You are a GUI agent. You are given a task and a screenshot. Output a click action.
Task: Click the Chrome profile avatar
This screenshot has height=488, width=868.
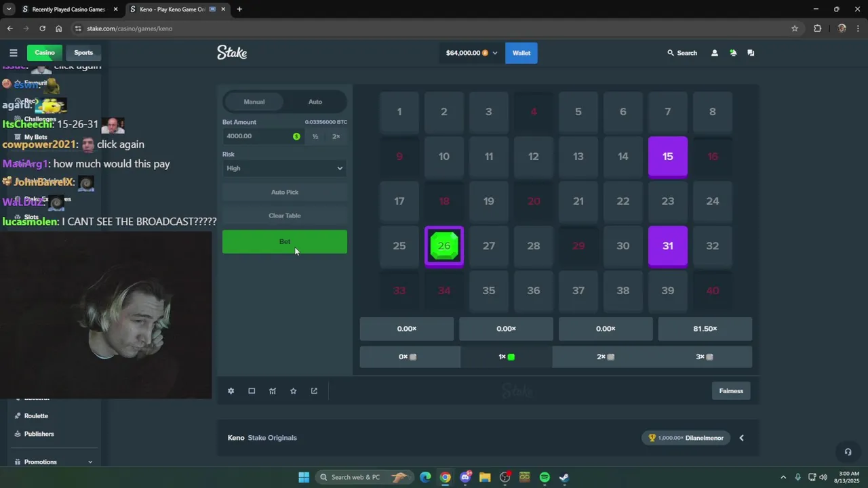(x=842, y=28)
